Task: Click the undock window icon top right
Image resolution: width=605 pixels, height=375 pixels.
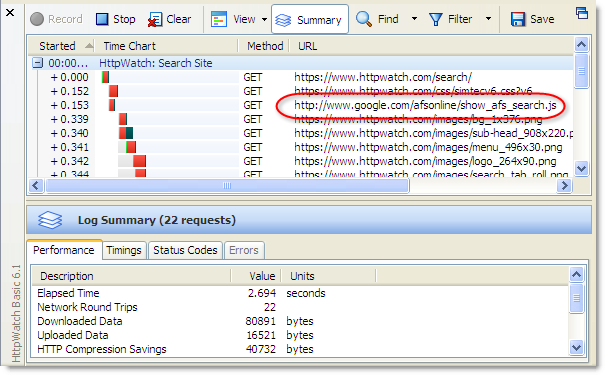Action: tap(581, 13)
